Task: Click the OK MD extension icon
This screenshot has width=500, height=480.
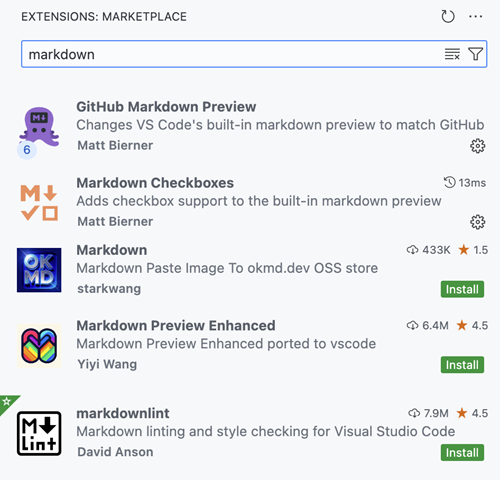Action: 39,270
